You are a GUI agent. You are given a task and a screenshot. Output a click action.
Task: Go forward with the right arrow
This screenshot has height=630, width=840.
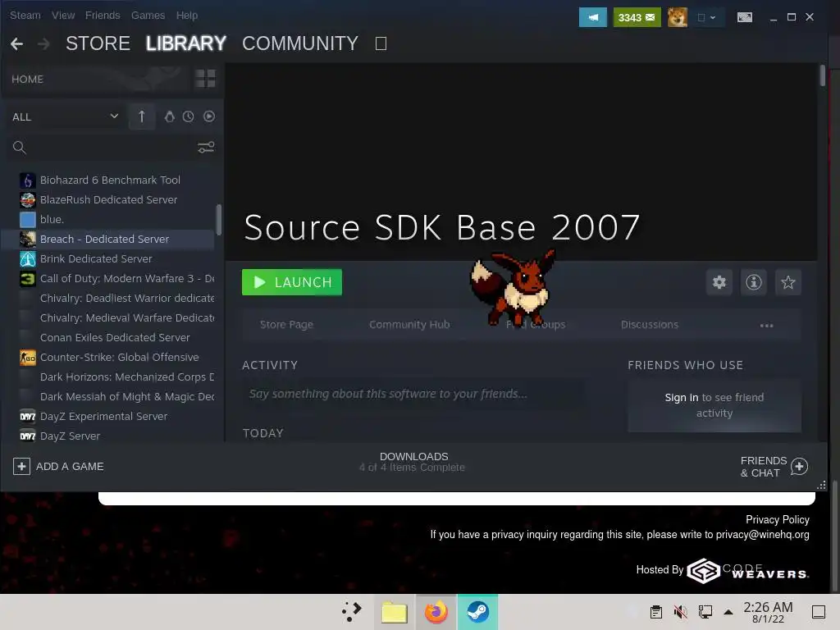(43, 43)
